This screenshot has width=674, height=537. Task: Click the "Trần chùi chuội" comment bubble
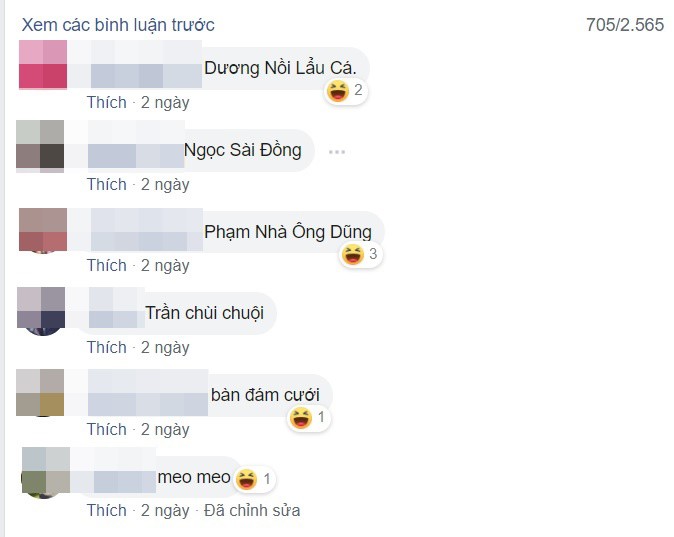(x=204, y=313)
